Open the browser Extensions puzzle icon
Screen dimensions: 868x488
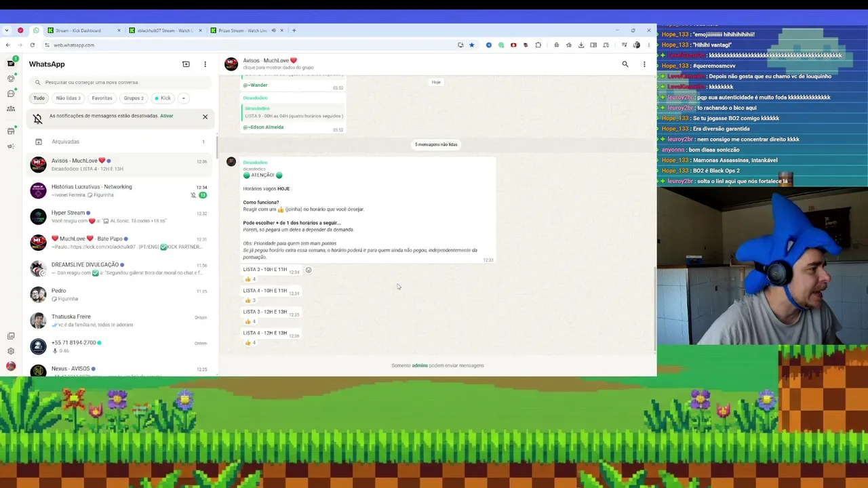538,45
